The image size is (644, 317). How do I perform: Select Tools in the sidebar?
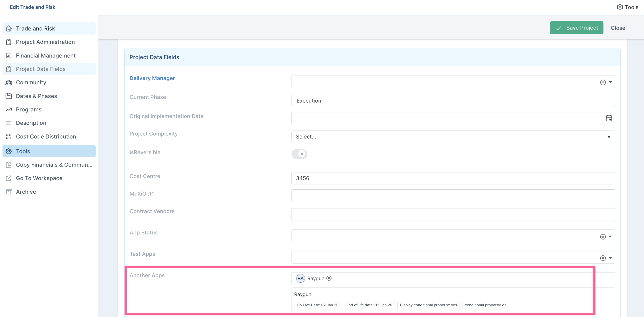pyautogui.click(x=49, y=151)
